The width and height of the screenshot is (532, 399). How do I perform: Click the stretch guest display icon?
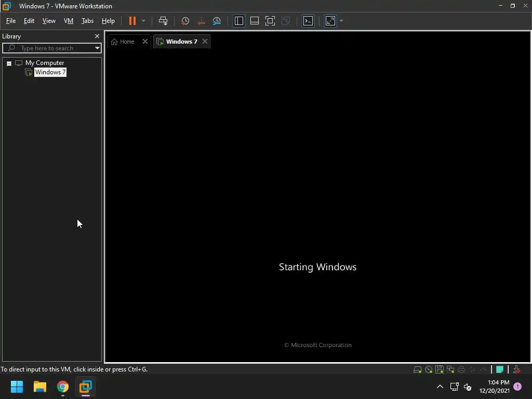coord(330,21)
